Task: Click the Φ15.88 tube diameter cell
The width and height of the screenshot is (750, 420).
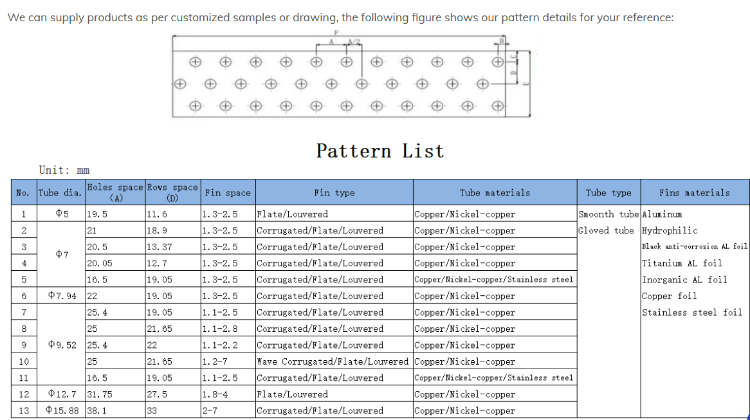Action: pos(61,410)
